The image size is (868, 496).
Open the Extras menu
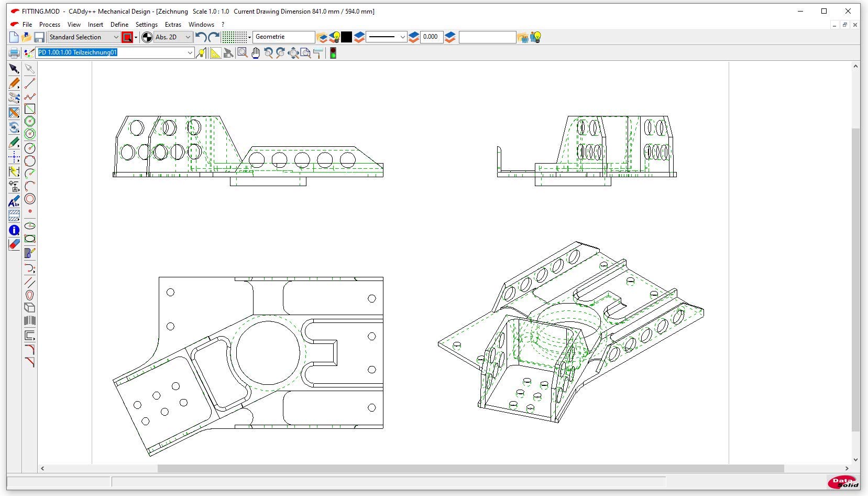(x=173, y=25)
